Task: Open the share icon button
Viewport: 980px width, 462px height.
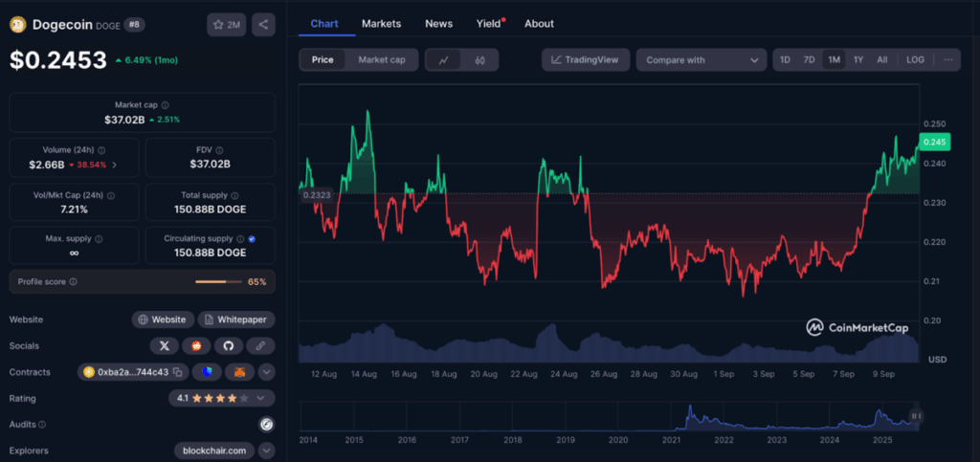Action: pyautogui.click(x=263, y=25)
